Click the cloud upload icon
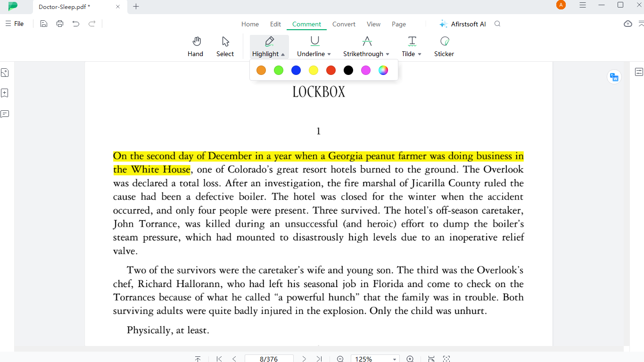Viewport: 644px width, 362px height. pyautogui.click(x=628, y=24)
